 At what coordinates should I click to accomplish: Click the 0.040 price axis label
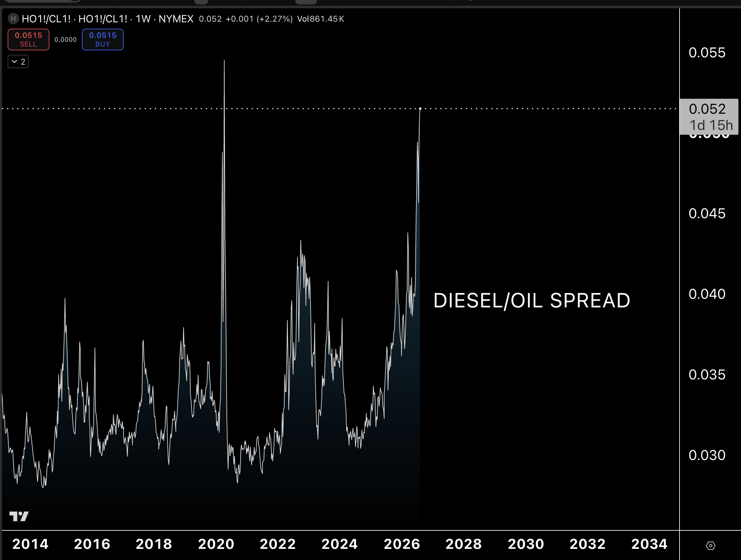coord(707,294)
